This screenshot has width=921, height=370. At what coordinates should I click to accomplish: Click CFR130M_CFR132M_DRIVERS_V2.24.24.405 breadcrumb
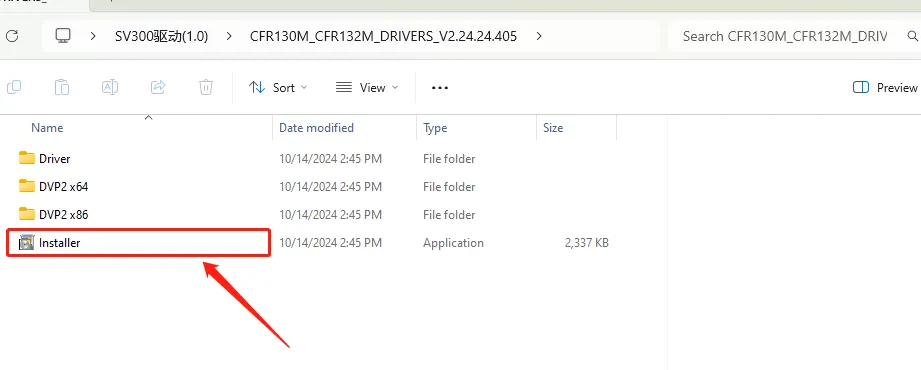384,36
